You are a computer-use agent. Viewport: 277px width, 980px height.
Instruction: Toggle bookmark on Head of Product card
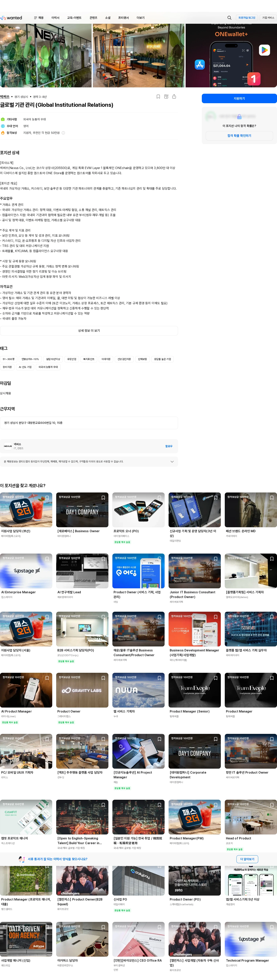tap(272, 805)
